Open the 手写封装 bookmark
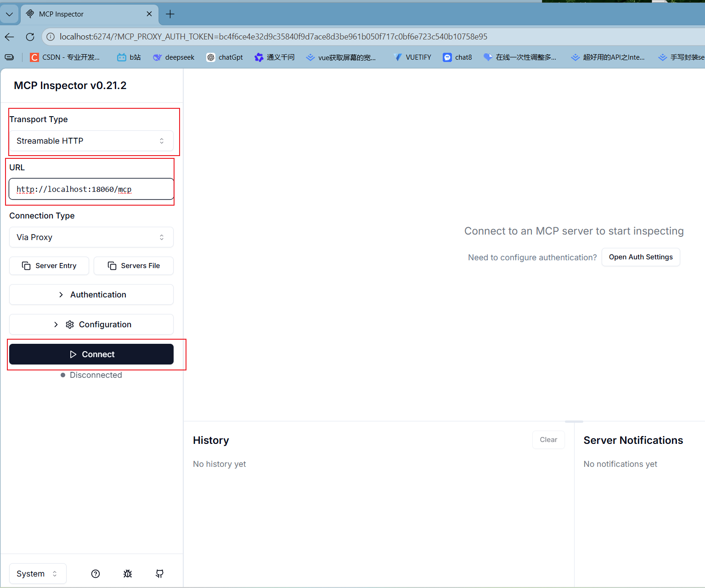Viewport: 705px width, 588px height. (x=682, y=57)
